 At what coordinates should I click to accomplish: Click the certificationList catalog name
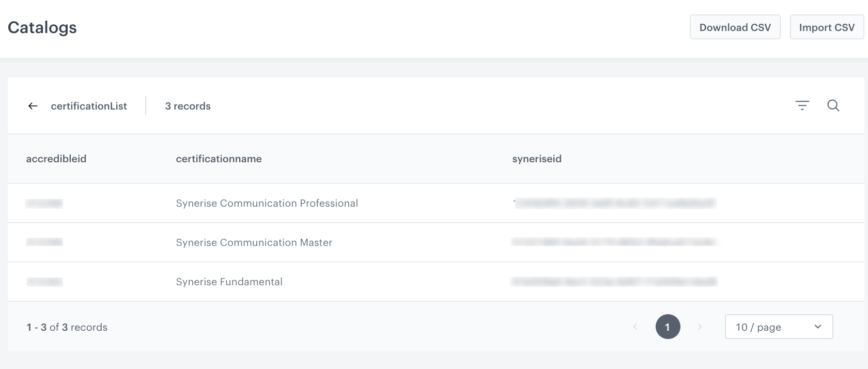89,106
